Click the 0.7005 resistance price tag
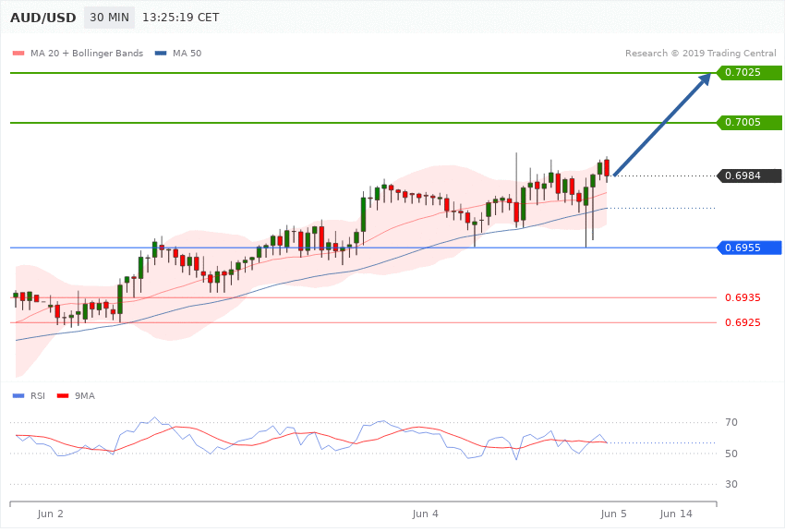 [x=750, y=123]
